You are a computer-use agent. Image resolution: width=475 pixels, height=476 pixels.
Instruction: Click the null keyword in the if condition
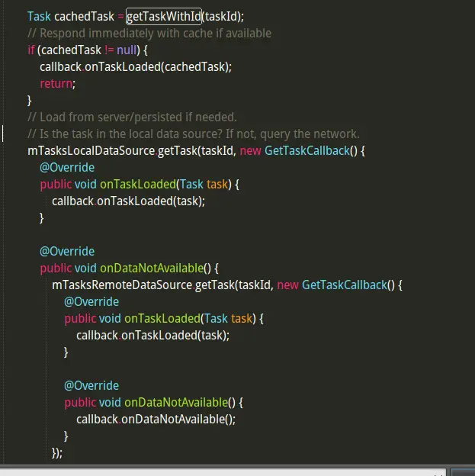(127, 50)
